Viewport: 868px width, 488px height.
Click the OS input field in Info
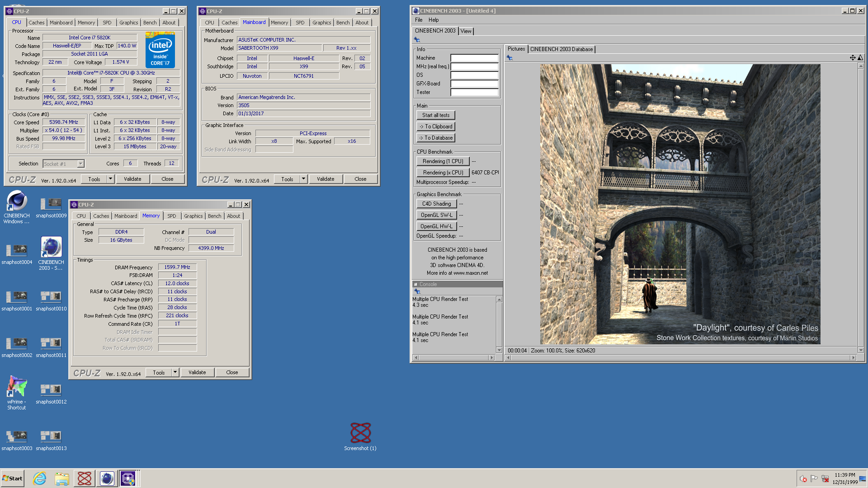(x=474, y=75)
